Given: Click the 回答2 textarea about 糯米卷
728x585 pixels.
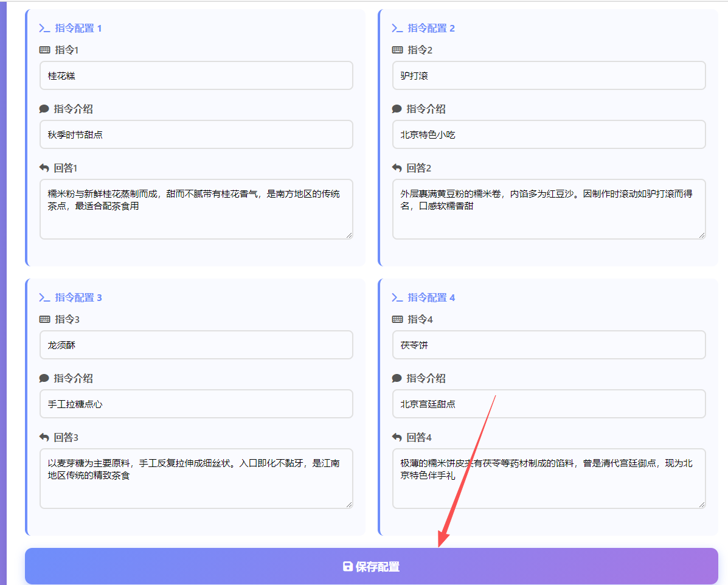Looking at the screenshot, I should pos(548,209).
